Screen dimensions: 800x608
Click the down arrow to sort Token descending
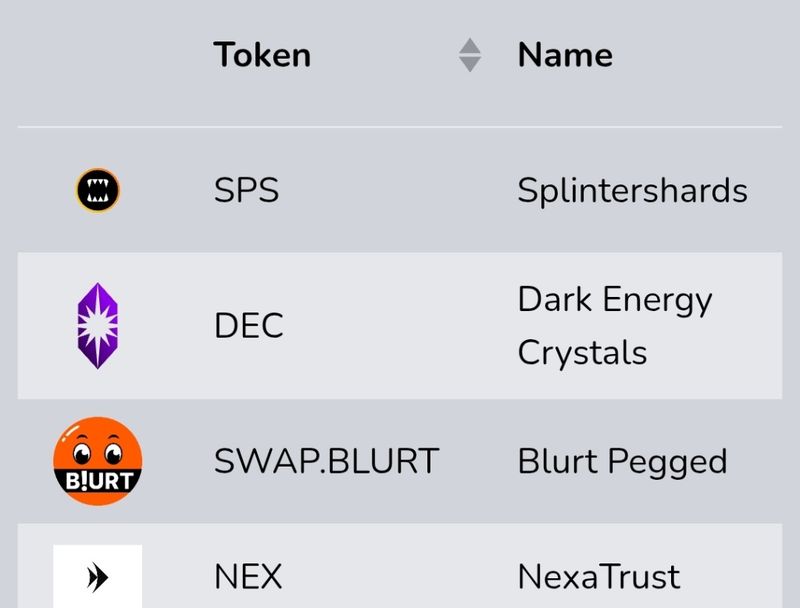pyautogui.click(x=470, y=64)
